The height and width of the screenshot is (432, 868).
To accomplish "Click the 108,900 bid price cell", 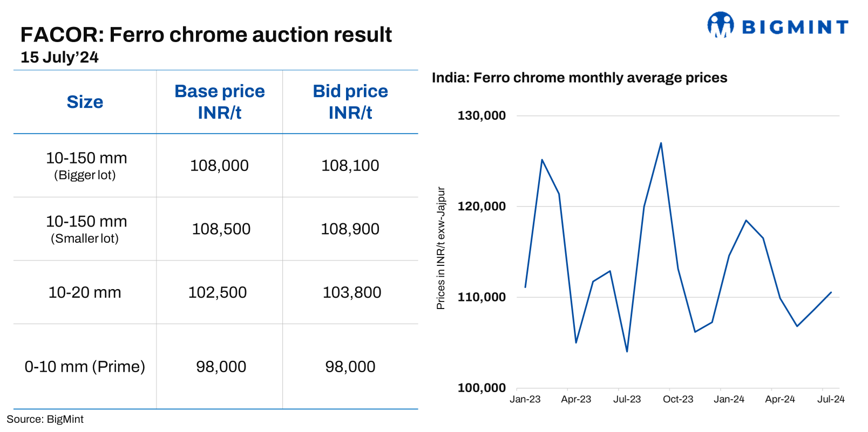I will tap(350, 229).
